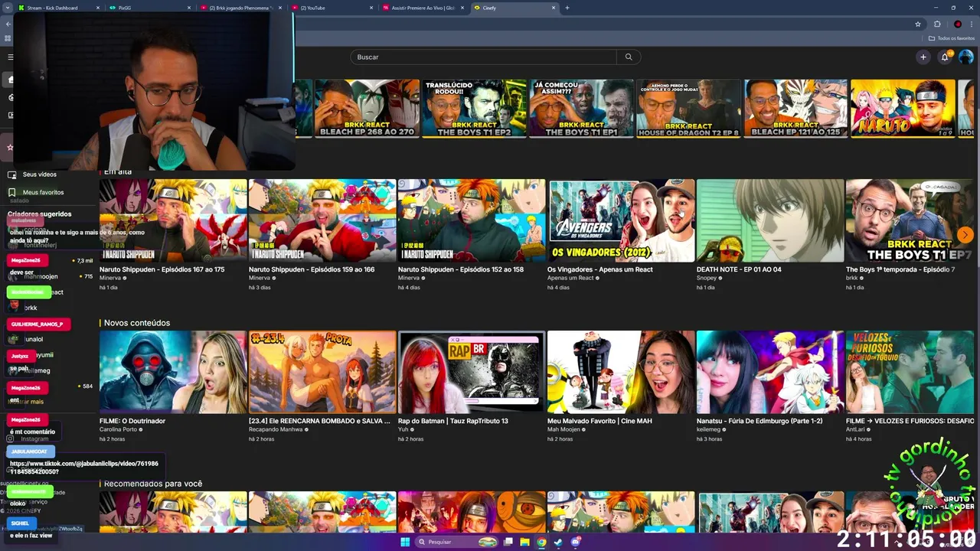Viewport: 980px width, 551px height.
Task: Open The Boys 1ª temporada Episódio 7 title
Action: pyautogui.click(x=900, y=269)
